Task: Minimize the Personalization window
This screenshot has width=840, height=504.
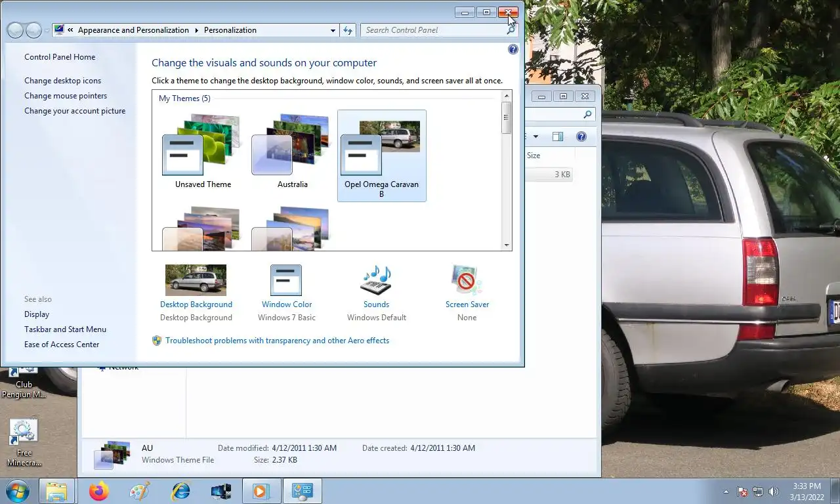Action: click(465, 12)
